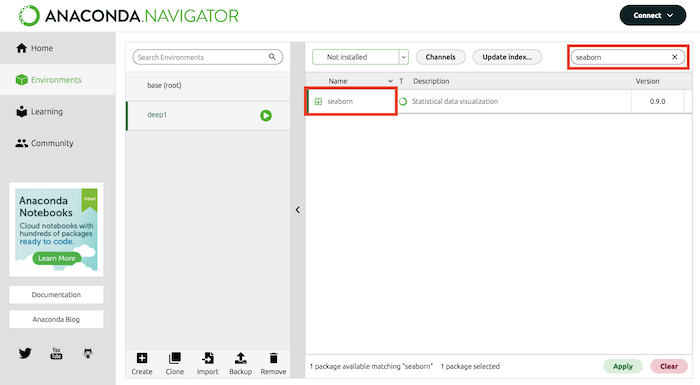Viewport: 700px width, 385px height.
Task: Click the Statistical data visualization description
Action: pos(454,101)
